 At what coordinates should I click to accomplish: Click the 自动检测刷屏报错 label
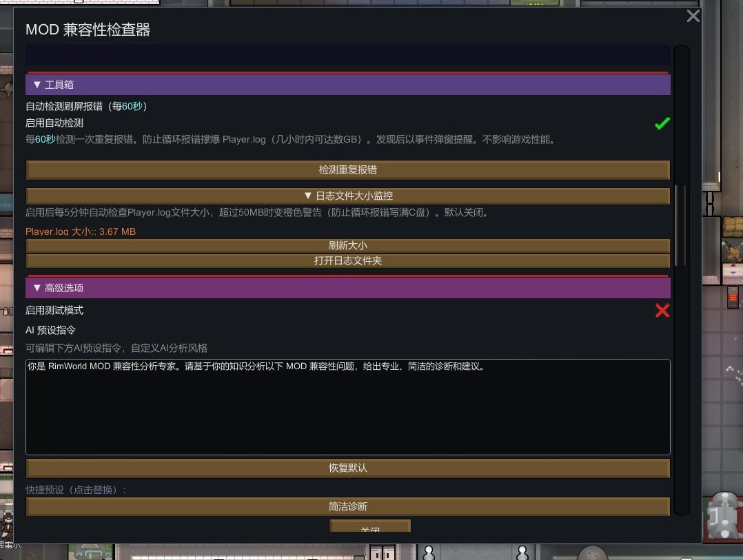pos(86,106)
